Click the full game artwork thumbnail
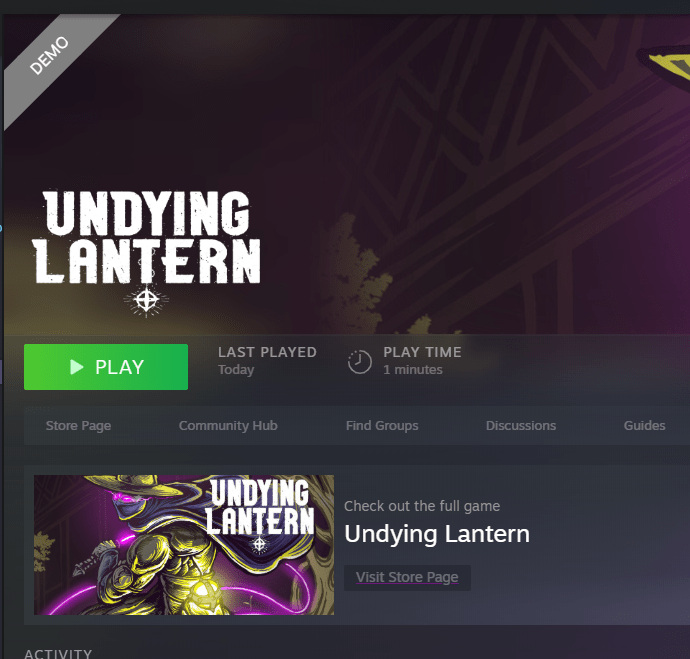Viewport: 690px width, 659px height. (x=184, y=545)
